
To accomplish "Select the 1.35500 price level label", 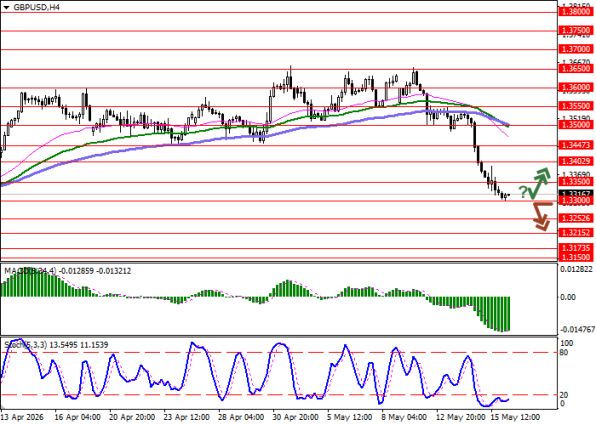I will pyautogui.click(x=576, y=106).
